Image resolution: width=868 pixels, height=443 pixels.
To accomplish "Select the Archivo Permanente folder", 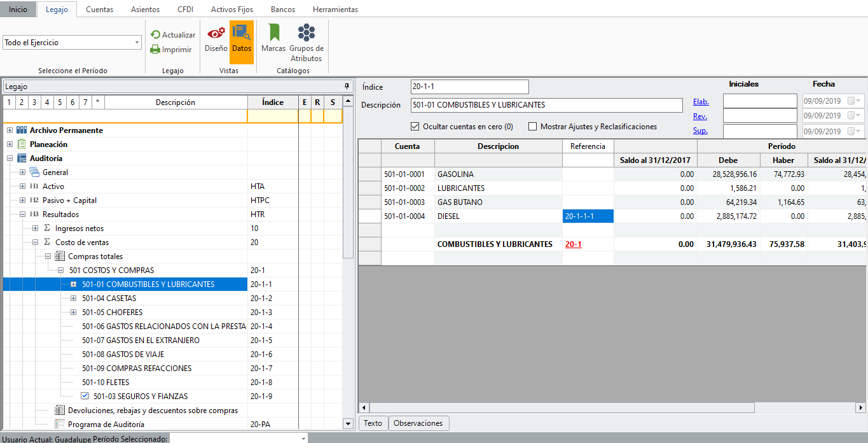I will [66, 130].
